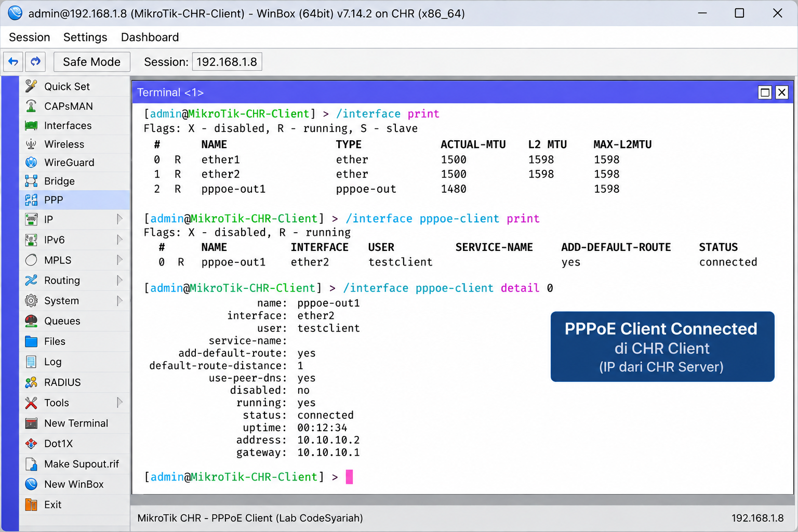Open the Settings menu
The height and width of the screenshot is (532, 798).
pos(85,37)
